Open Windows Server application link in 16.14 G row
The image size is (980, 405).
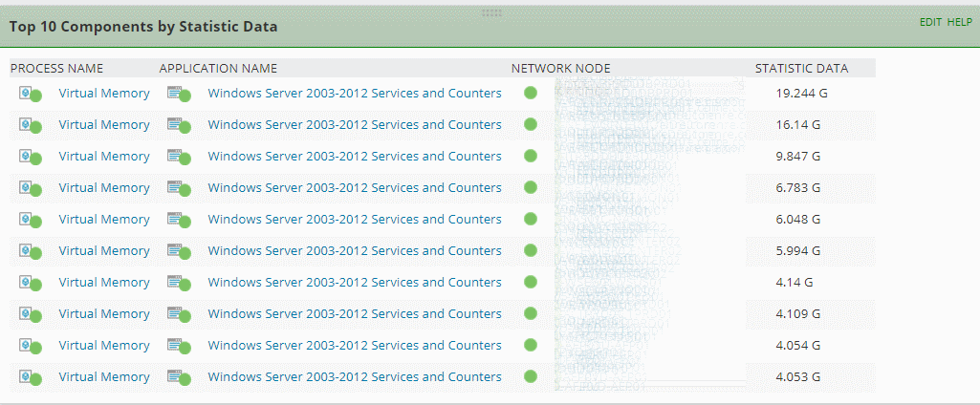pyautogui.click(x=355, y=125)
